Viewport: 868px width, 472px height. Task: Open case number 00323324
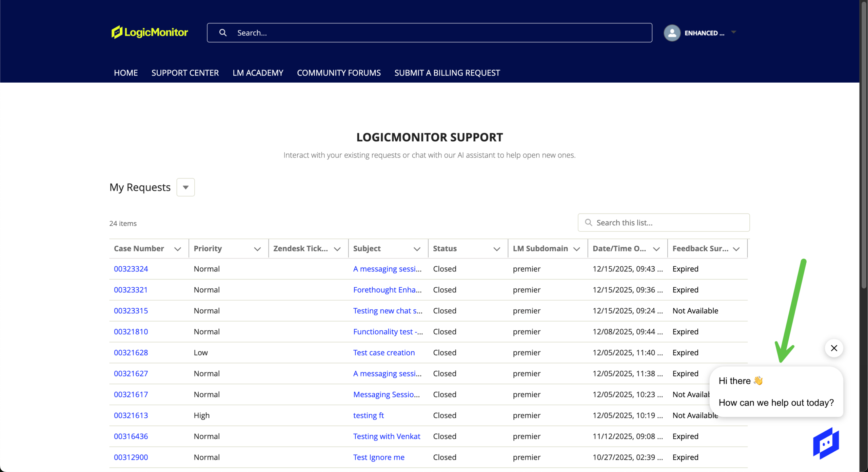click(x=131, y=269)
